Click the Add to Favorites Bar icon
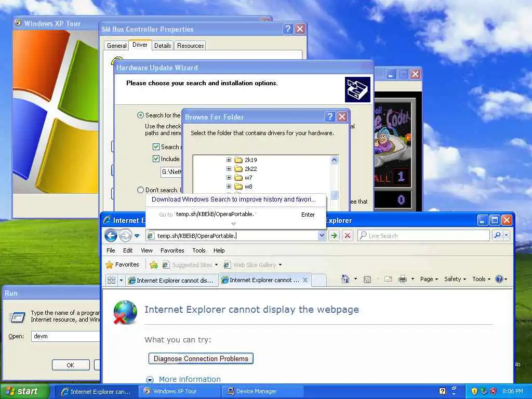 154,264
